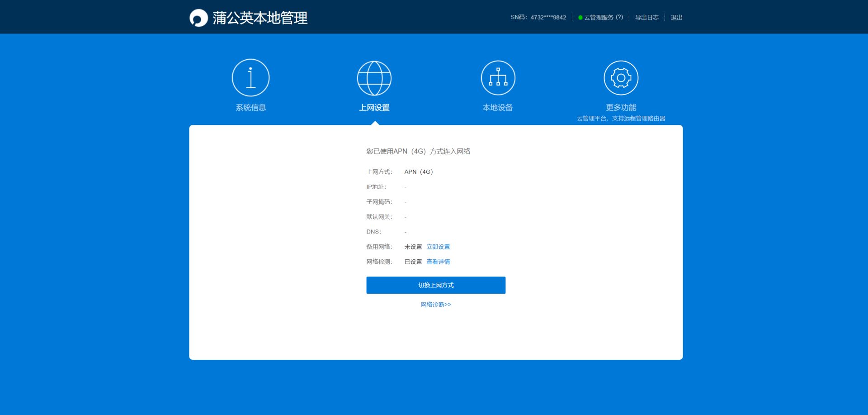Open the 网络诊断>> link
Viewport: 868px width, 415px height.
pos(436,305)
